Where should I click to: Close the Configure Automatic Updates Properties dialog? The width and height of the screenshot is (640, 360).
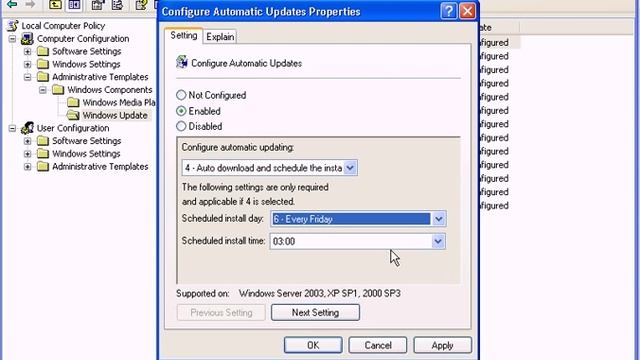[467, 11]
